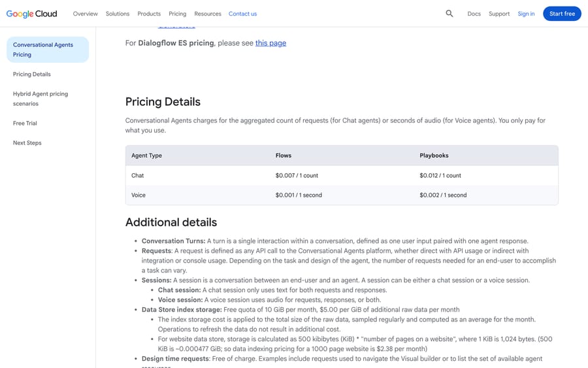Open the Overview menu
Image resolution: width=588 pixels, height=368 pixels.
(x=85, y=14)
